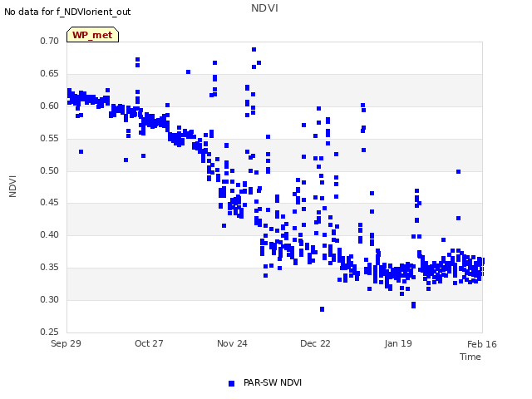Viewport: 532px width, 399px height.
Task: Click the WP_met label tag
Action: (92, 35)
